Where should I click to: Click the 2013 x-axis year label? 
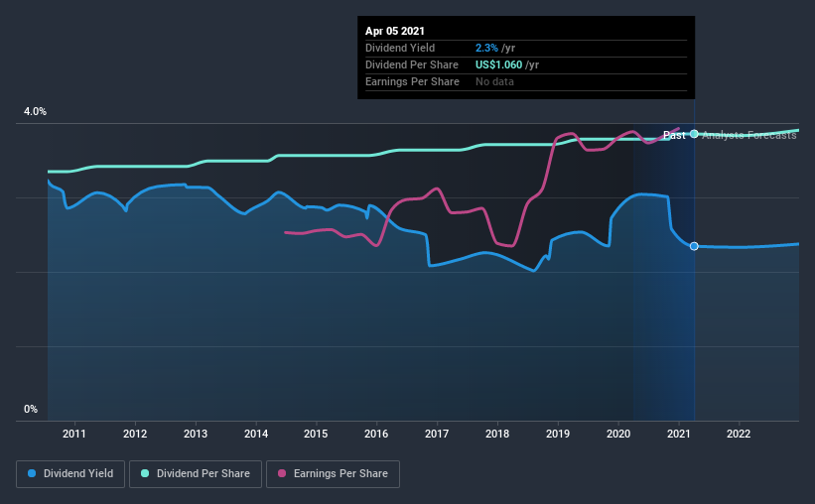tap(196, 434)
